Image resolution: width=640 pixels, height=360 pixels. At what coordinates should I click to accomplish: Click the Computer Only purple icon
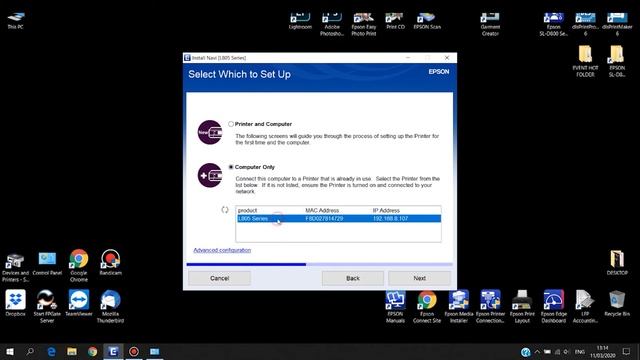(x=210, y=175)
